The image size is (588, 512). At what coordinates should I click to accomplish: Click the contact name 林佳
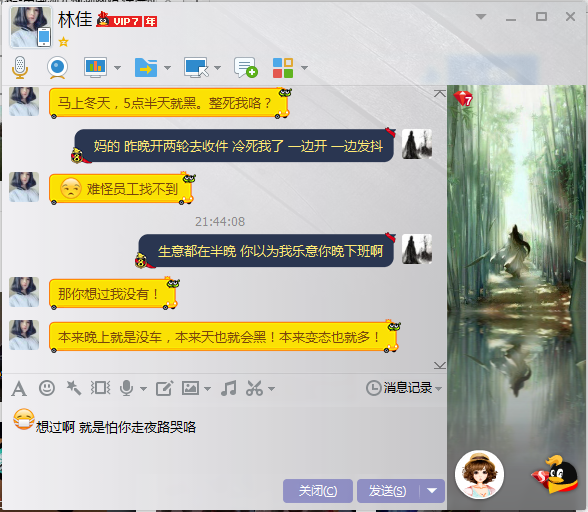[x=75, y=20]
